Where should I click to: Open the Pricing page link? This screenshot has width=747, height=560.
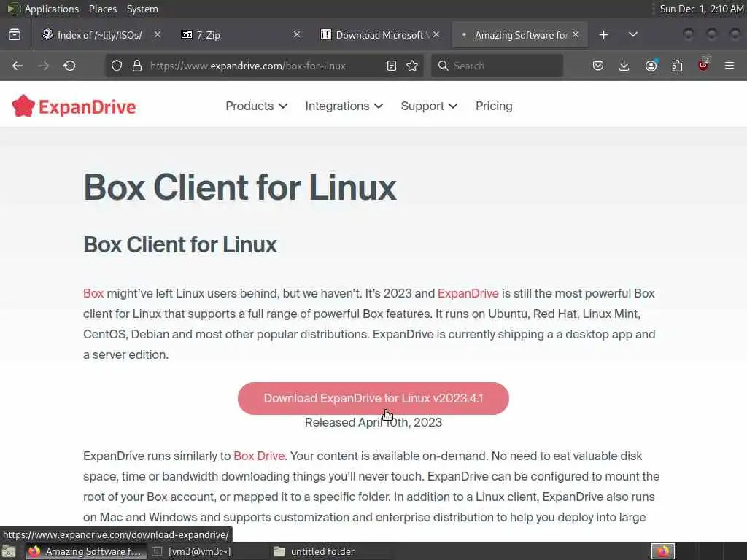(x=494, y=106)
